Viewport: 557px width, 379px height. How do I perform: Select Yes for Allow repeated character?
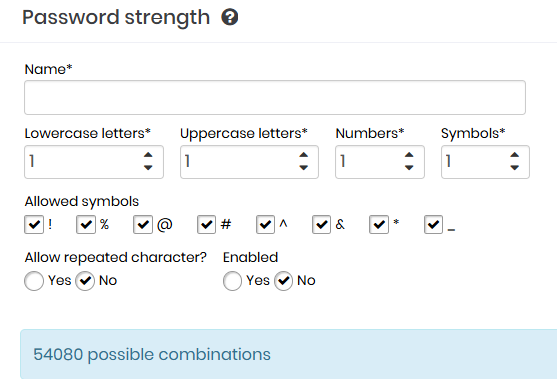pos(34,281)
